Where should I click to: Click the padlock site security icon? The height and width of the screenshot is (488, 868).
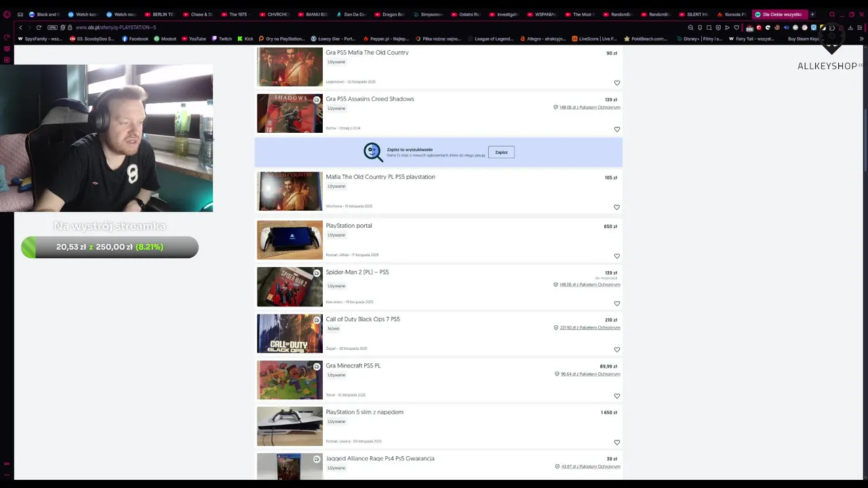[70, 28]
